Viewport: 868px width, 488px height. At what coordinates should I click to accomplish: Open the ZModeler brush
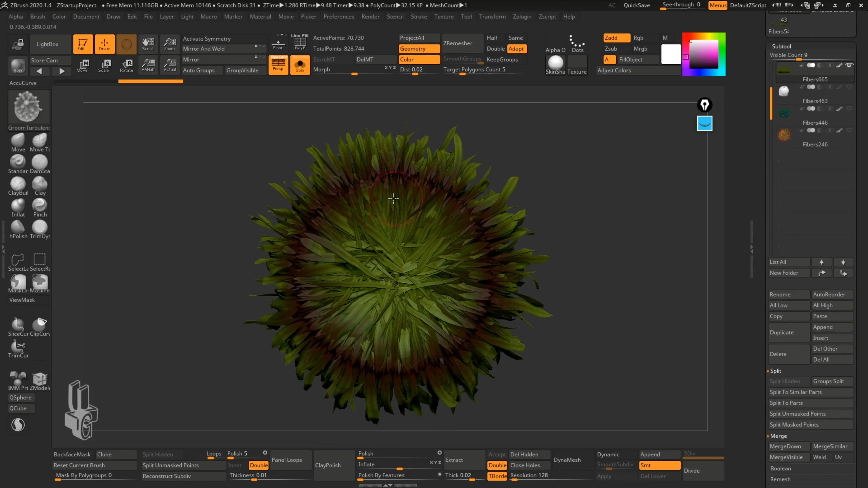[x=40, y=381]
